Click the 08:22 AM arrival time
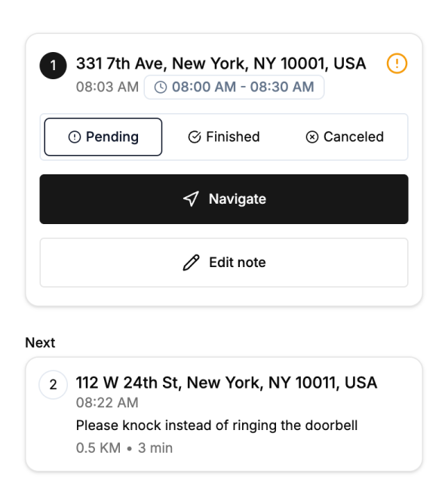This screenshot has width=448, height=504. coord(107,403)
